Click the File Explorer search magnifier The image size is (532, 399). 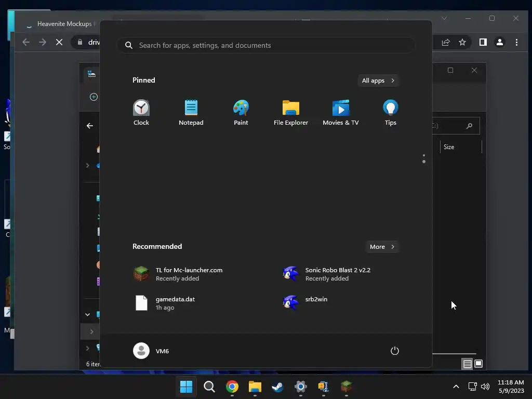point(469,126)
